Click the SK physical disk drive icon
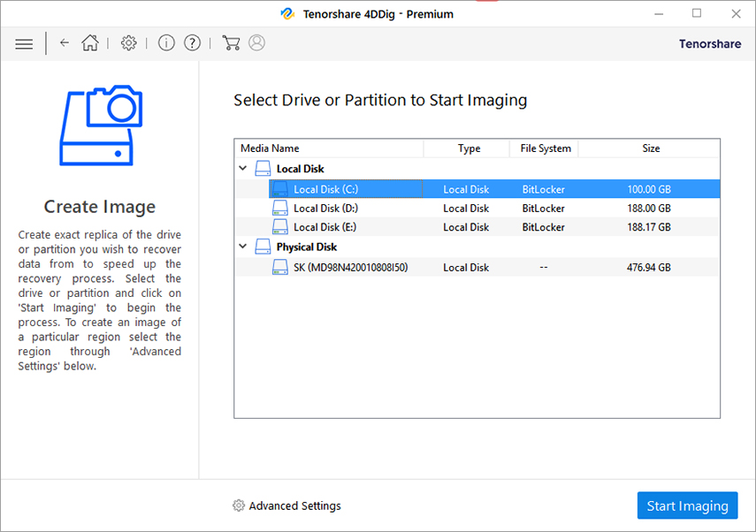 (x=280, y=267)
